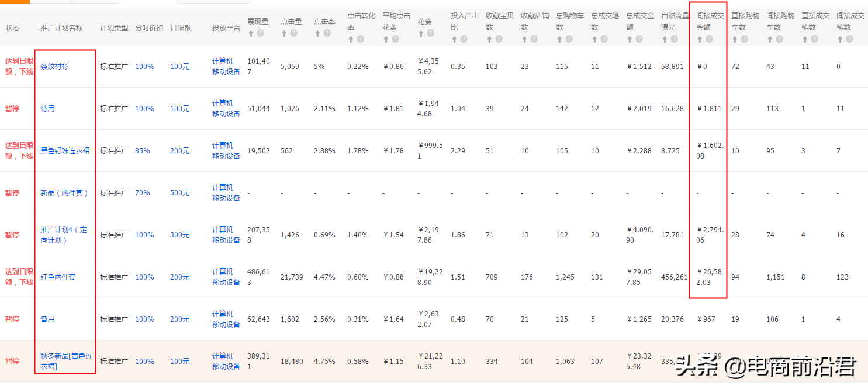
Task: Open help icon for 总成交金额 column
Action: 639,39
